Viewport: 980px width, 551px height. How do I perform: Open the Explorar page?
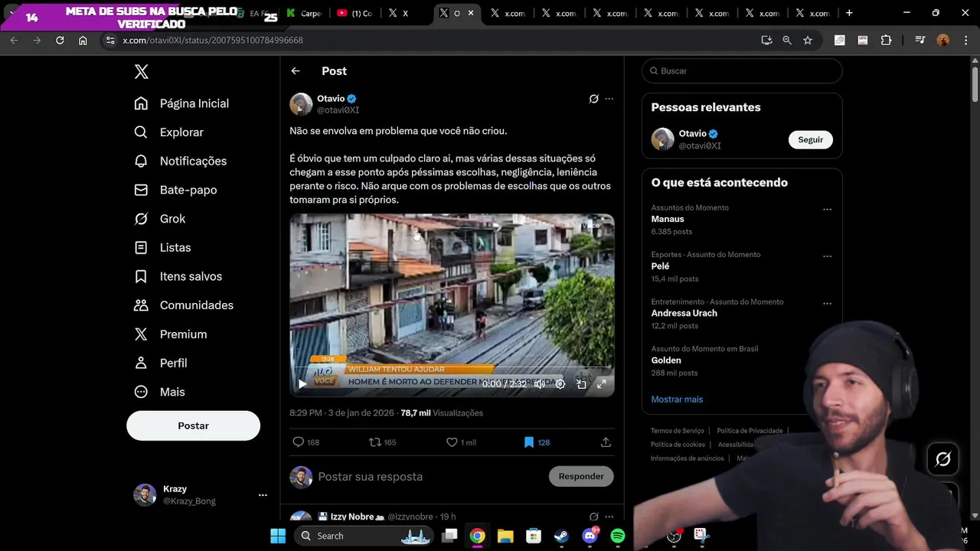click(x=168, y=132)
